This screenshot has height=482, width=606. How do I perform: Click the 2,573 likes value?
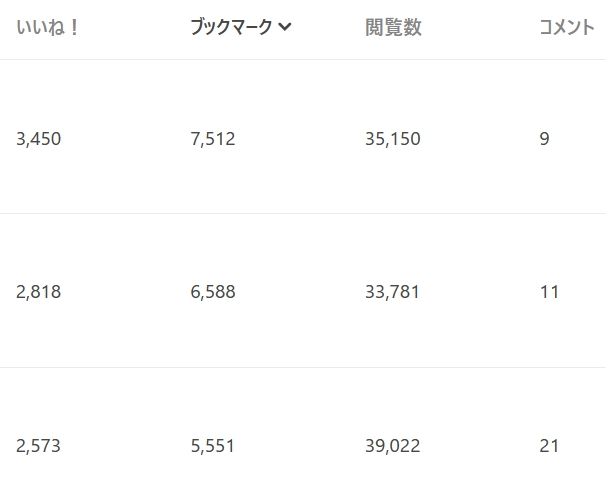pyautogui.click(x=39, y=446)
